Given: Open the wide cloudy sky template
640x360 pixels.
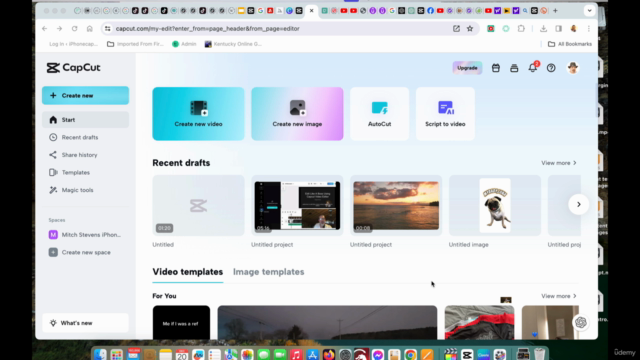Looking at the screenshot, I should [327, 322].
